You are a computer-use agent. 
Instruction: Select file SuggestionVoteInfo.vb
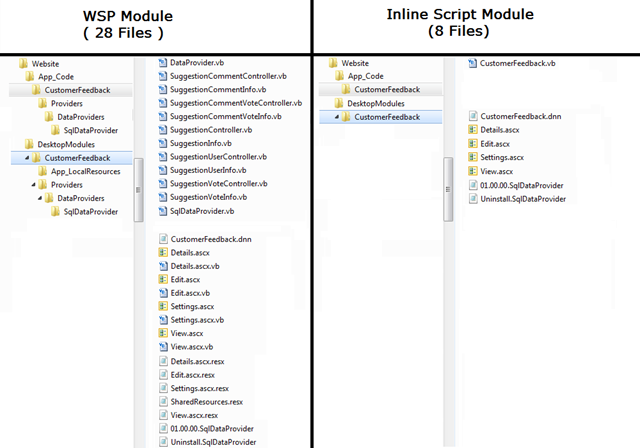coord(209,197)
